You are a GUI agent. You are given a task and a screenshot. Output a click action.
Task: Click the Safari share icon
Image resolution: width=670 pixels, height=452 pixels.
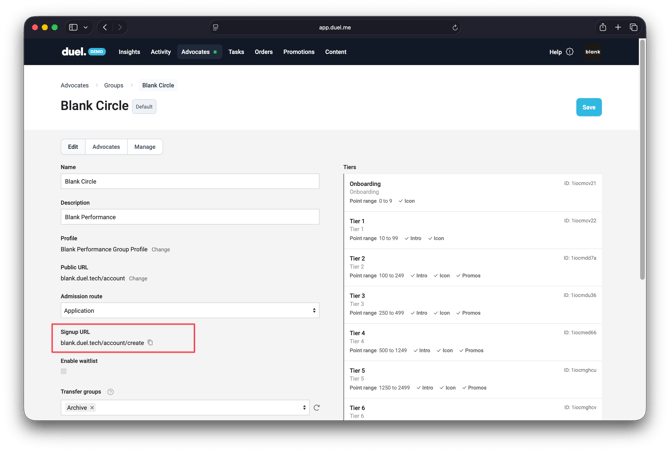603,28
